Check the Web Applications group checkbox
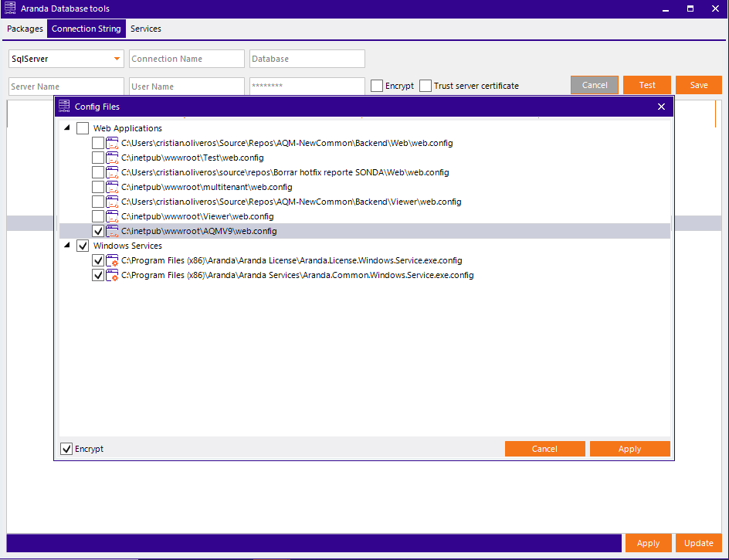729x560 pixels. (83, 128)
